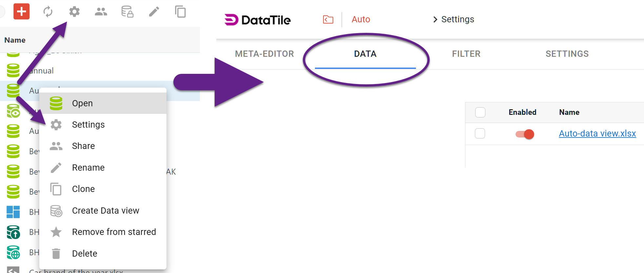Screen dimensions: 644x273
Task: Click the red add (+) icon
Action: point(21,12)
